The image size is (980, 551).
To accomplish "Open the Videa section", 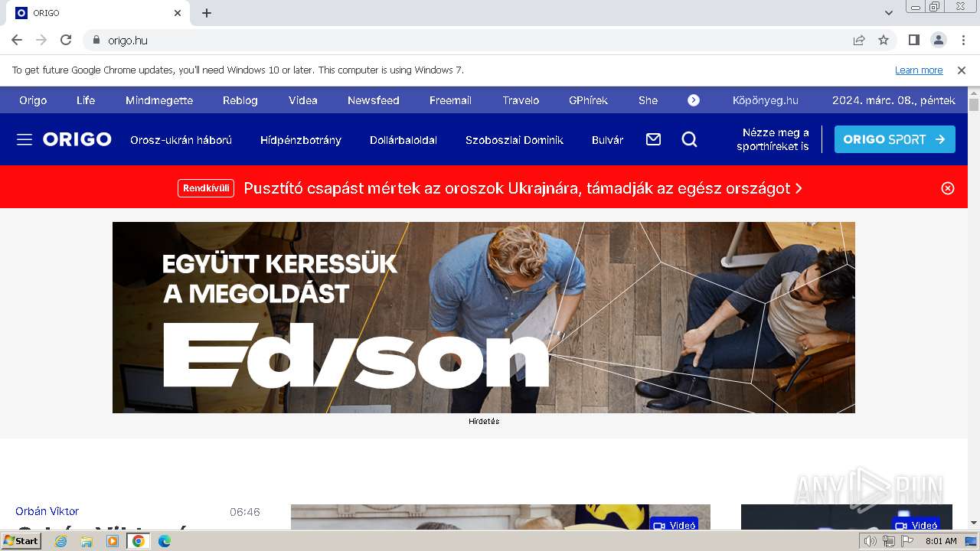I will point(303,100).
